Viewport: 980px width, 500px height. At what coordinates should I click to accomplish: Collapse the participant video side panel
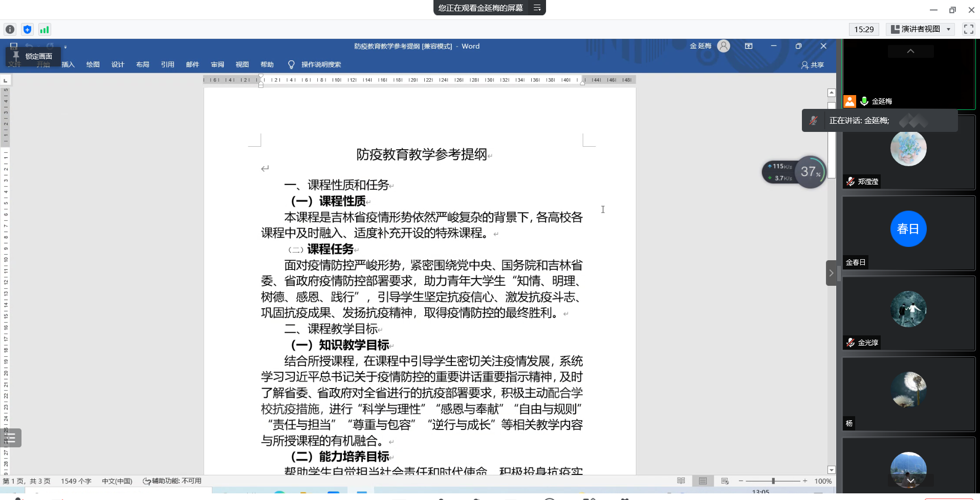tap(831, 273)
